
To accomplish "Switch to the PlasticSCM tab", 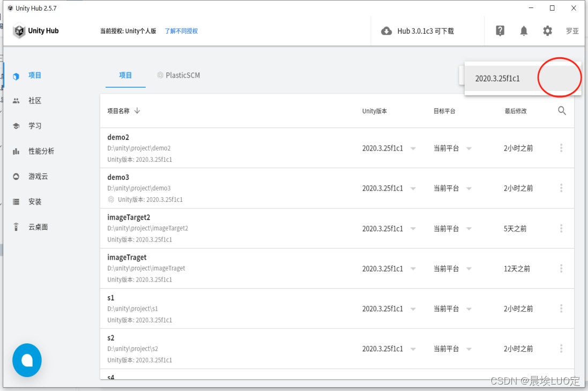I will tap(178, 76).
